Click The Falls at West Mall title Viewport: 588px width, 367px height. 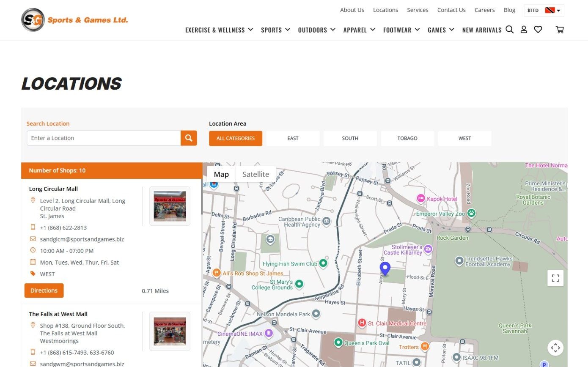point(58,314)
